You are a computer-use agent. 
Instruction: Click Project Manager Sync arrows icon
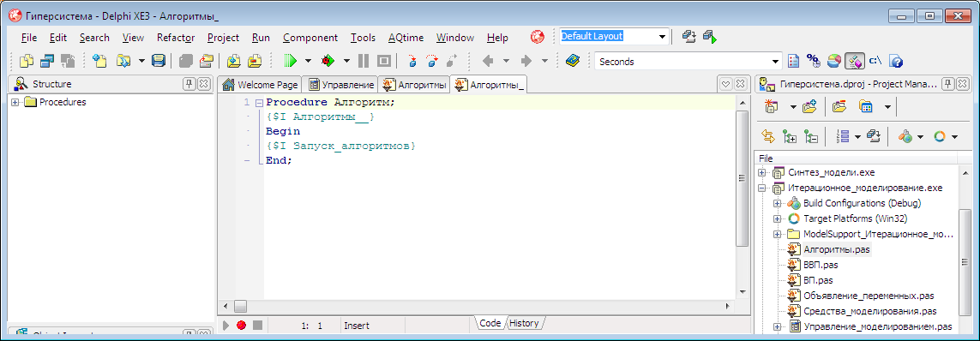[x=768, y=136]
